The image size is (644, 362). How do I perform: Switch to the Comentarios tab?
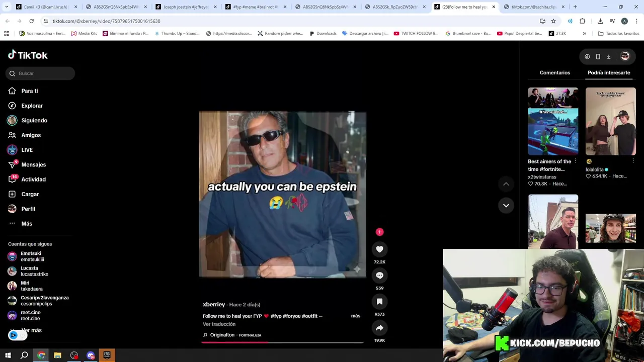(x=555, y=73)
